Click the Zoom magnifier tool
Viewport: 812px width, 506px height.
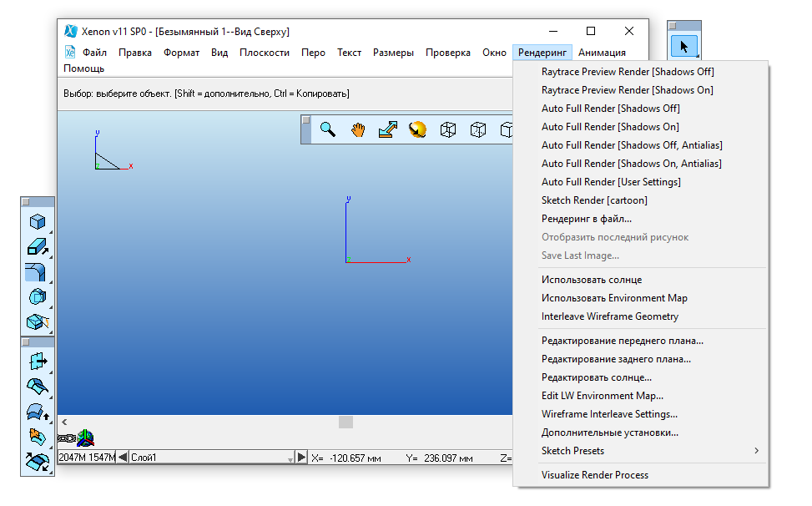[x=328, y=129]
